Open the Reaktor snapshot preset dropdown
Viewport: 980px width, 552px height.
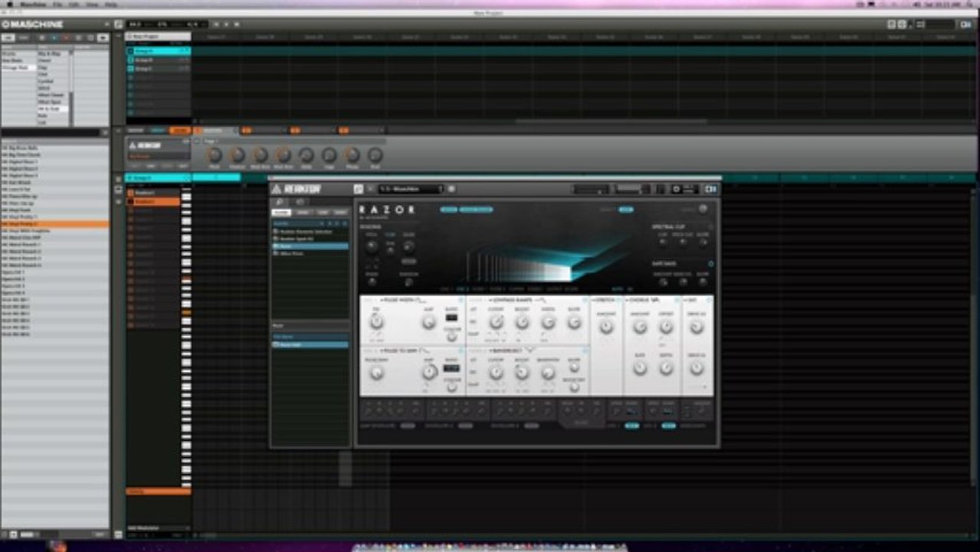point(411,189)
